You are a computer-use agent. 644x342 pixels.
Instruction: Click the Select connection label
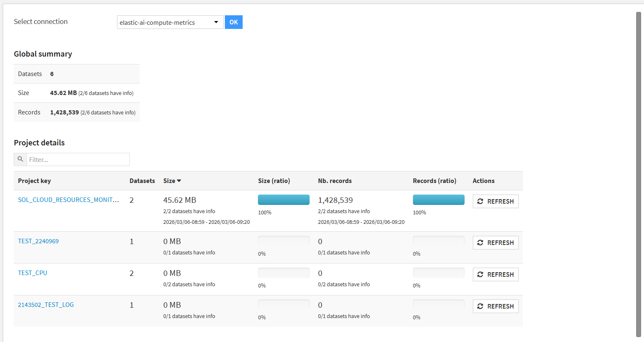click(41, 21)
